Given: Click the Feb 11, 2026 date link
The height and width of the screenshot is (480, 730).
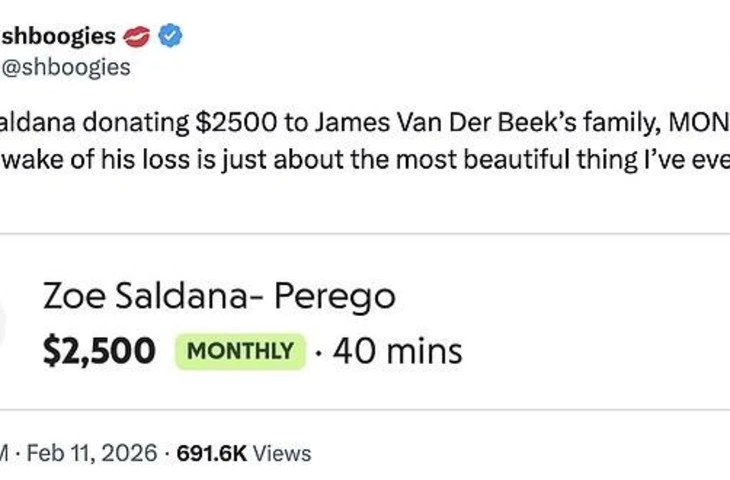Looking at the screenshot, I should point(93,453).
